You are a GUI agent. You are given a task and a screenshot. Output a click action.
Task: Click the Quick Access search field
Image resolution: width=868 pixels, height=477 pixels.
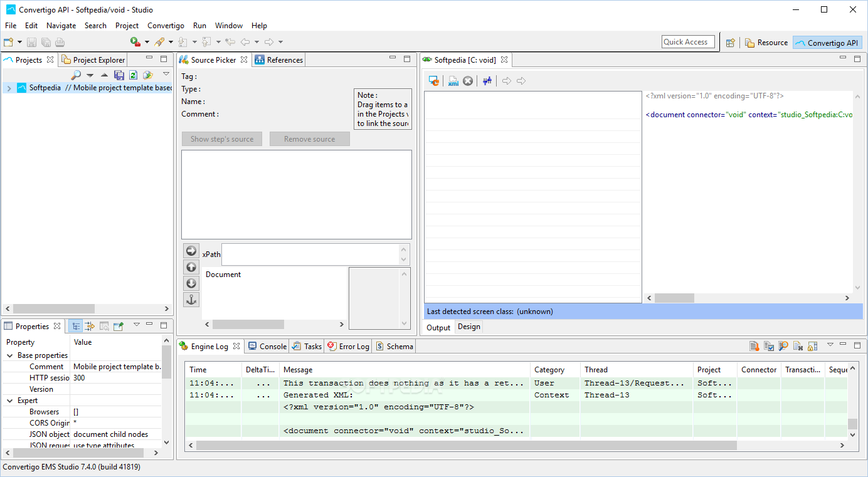tap(688, 42)
